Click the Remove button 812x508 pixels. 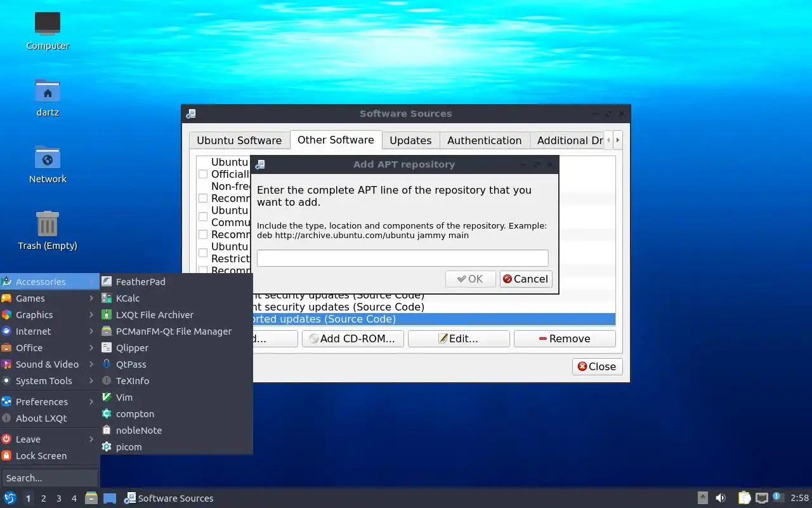565,338
